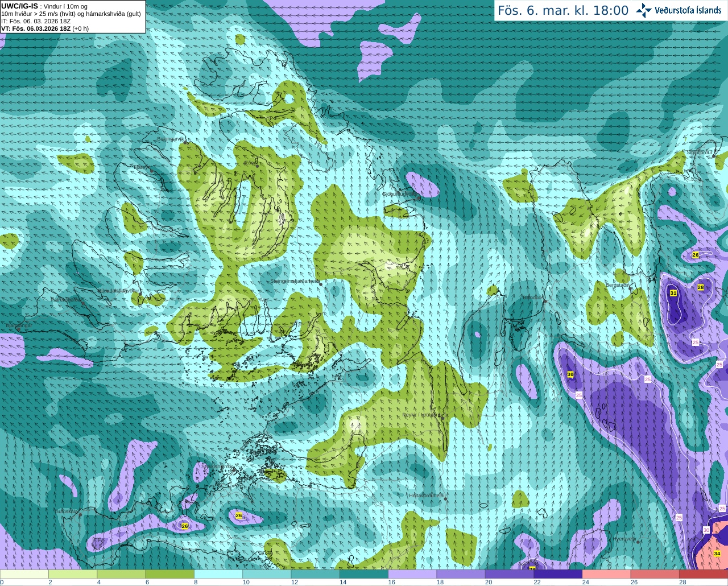Click the IT: Fös. 06. 03. 2026 18Z line

pos(36,21)
